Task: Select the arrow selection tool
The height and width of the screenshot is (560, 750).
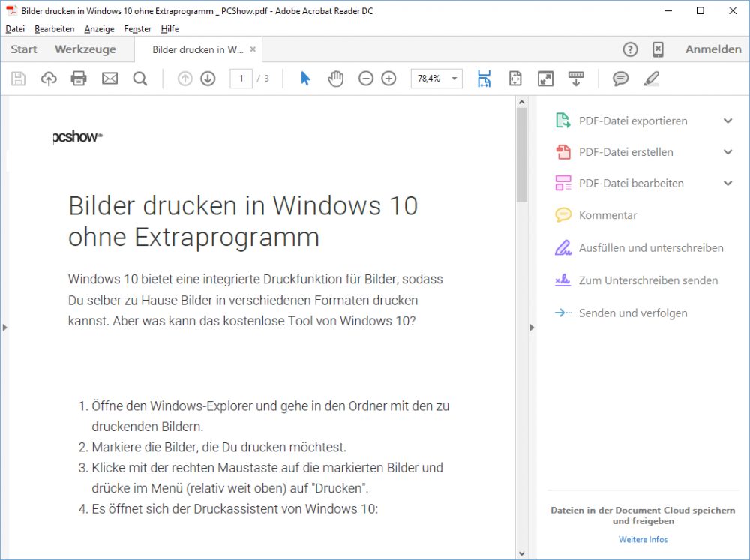Action: (305, 79)
